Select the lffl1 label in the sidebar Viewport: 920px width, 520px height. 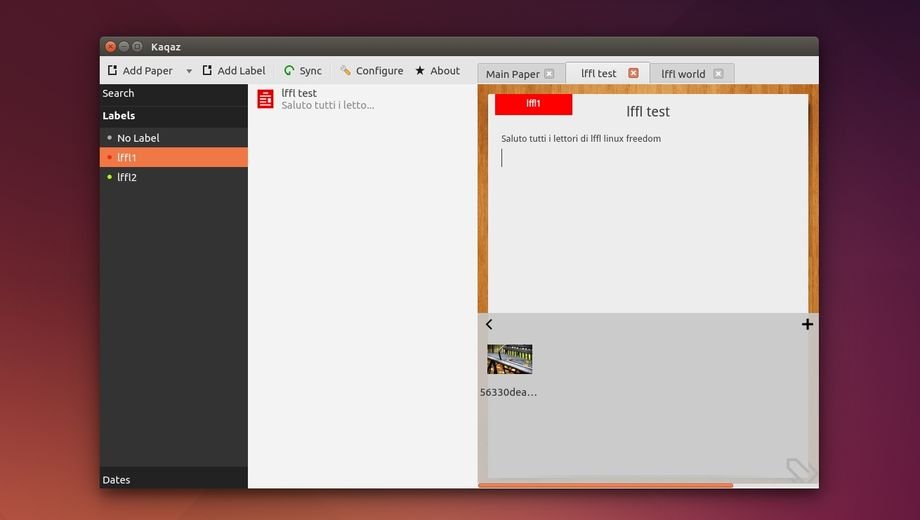coord(174,157)
